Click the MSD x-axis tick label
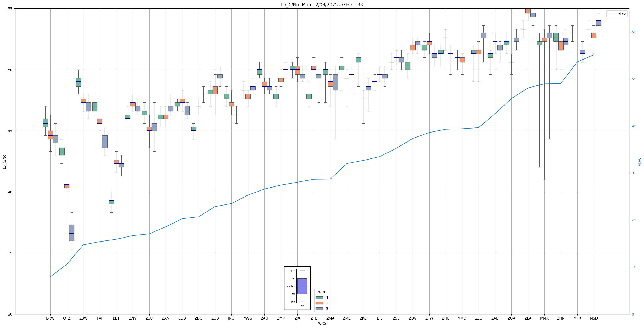The height and width of the screenshot is (328, 644). (x=594, y=318)
